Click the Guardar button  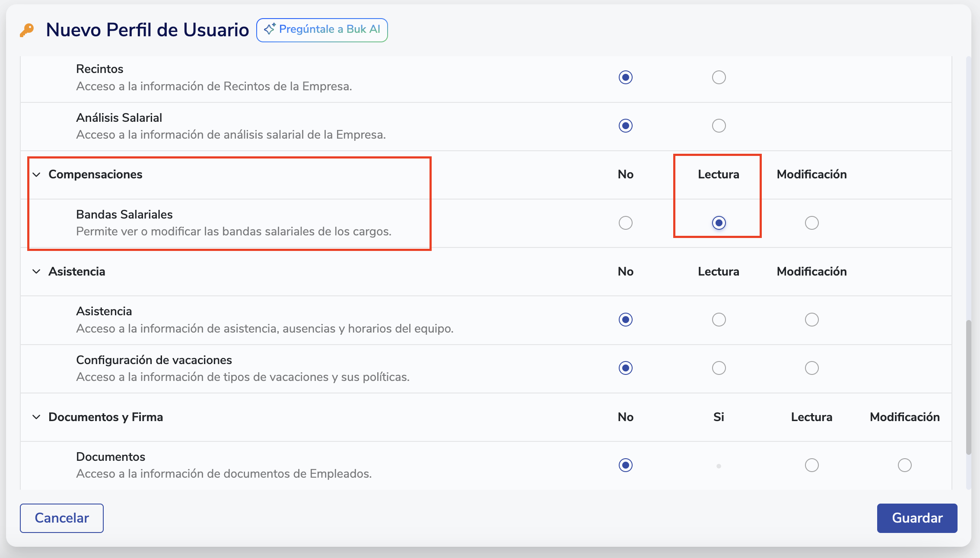tap(917, 518)
